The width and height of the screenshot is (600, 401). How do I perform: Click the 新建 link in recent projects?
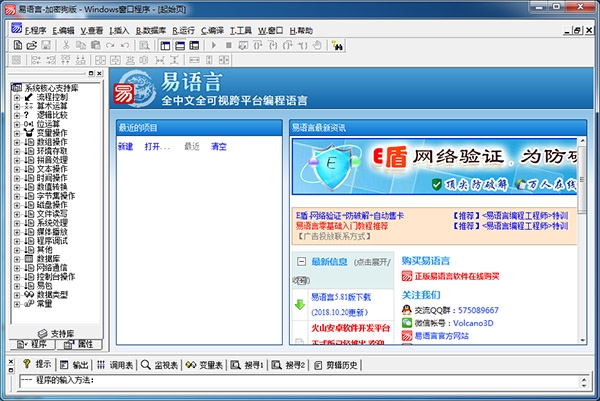point(125,146)
